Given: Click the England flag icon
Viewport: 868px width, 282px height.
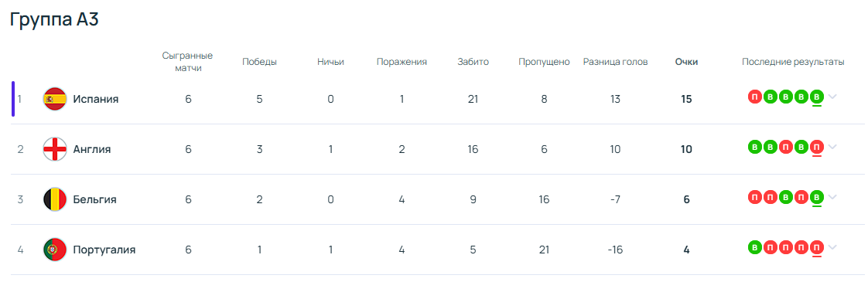Looking at the screenshot, I should [x=55, y=149].
